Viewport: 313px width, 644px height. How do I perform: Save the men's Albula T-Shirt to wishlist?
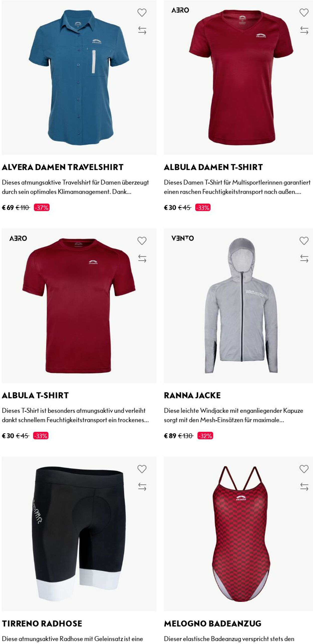(x=142, y=241)
